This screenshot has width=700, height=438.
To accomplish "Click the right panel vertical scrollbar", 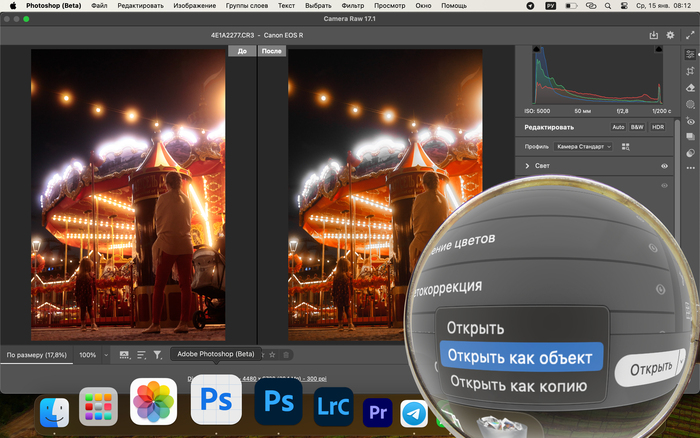I will pyautogui.click(x=677, y=179).
